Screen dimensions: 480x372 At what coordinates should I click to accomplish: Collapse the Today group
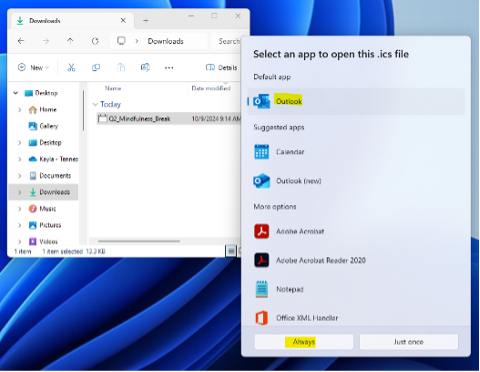95,105
